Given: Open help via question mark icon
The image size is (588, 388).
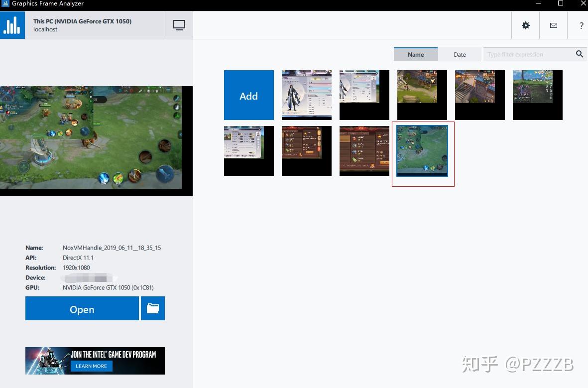Looking at the screenshot, I should (x=581, y=25).
